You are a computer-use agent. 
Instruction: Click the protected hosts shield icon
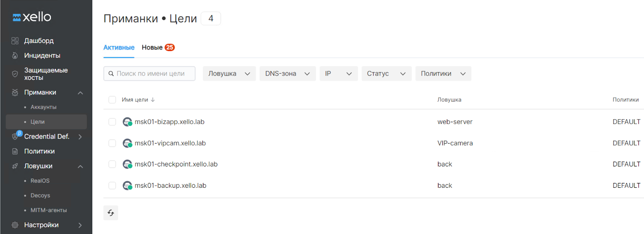click(x=15, y=74)
